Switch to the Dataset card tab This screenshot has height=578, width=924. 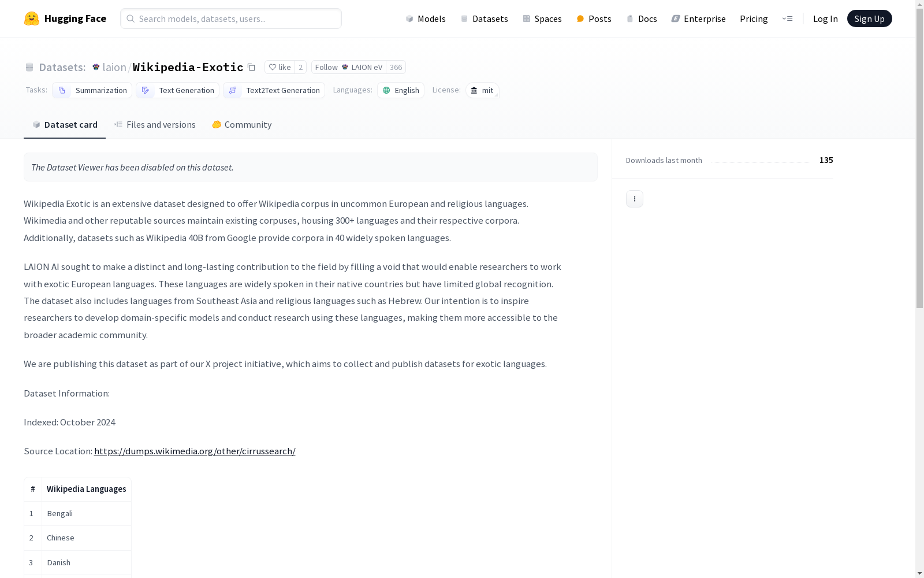[65, 125]
